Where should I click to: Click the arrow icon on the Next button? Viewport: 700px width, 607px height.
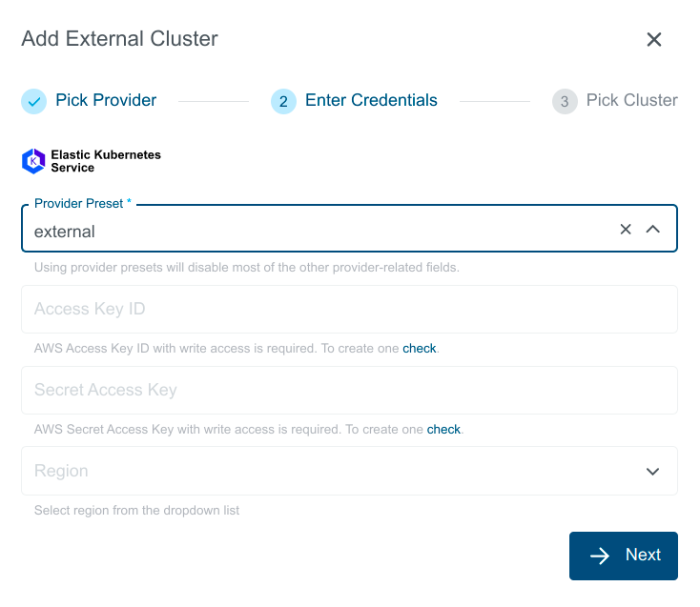pos(600,556)
